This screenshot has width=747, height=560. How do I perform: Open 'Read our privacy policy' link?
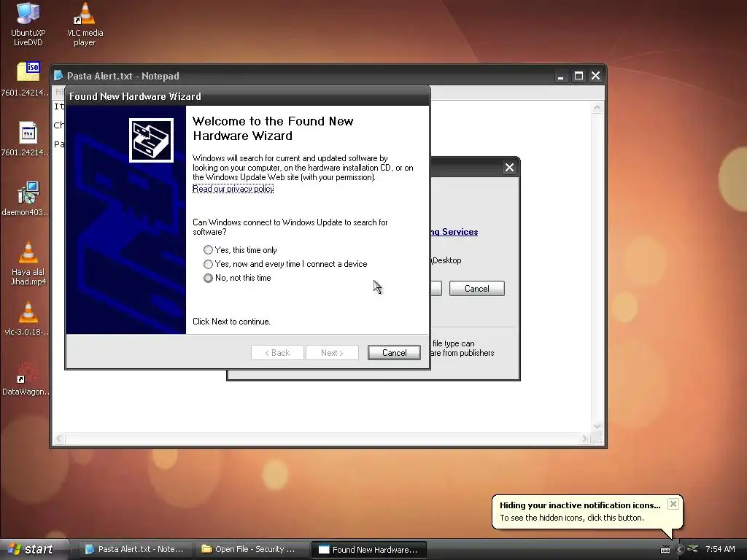point(233,189)
